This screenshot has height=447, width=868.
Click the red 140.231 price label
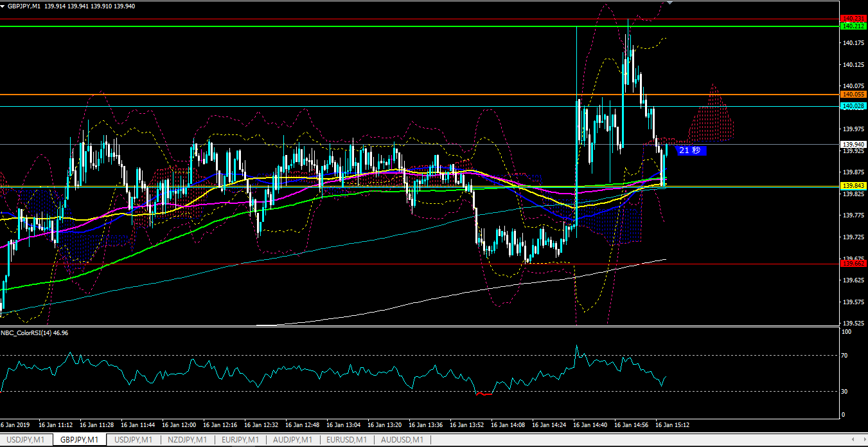tap(854, 19)
